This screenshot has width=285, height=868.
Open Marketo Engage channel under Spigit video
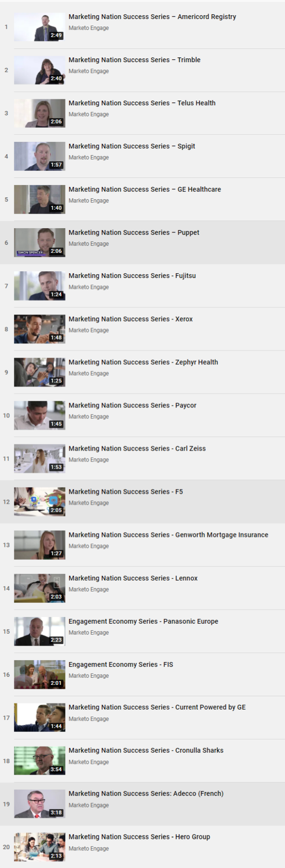point(89,157)
